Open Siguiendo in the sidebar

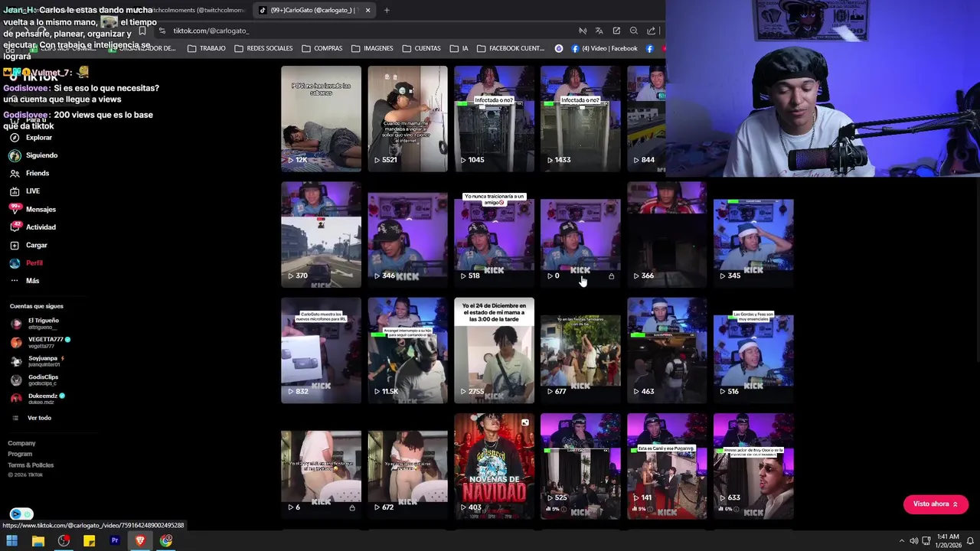34,155
